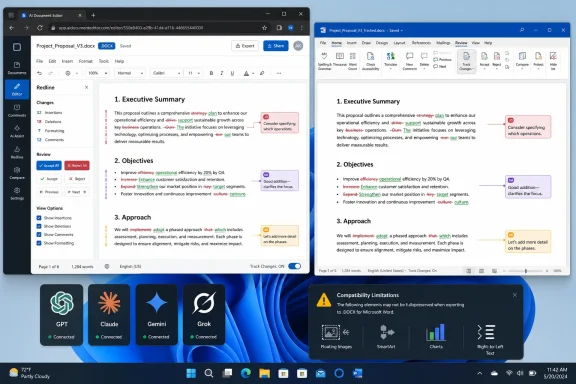The image size is (576, 384).
Task: Open Windows Start menu
Action: pyautogui.click(x=191, y=373)
